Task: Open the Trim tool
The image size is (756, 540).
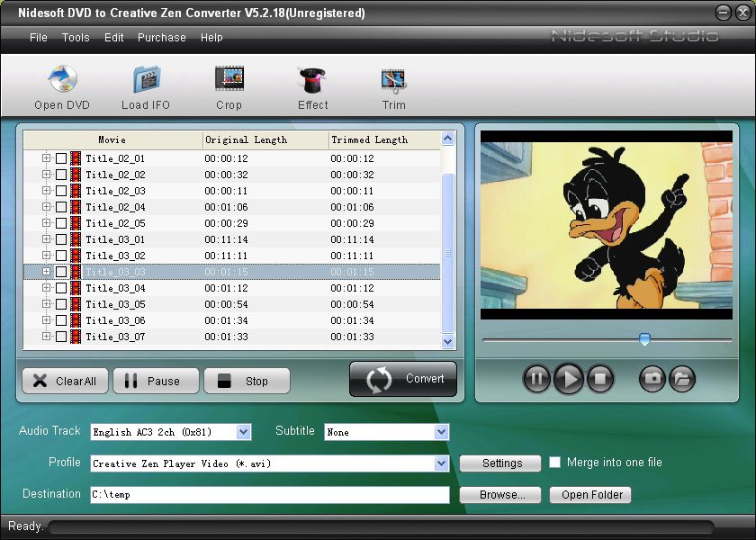Action: tap(394, 87)
